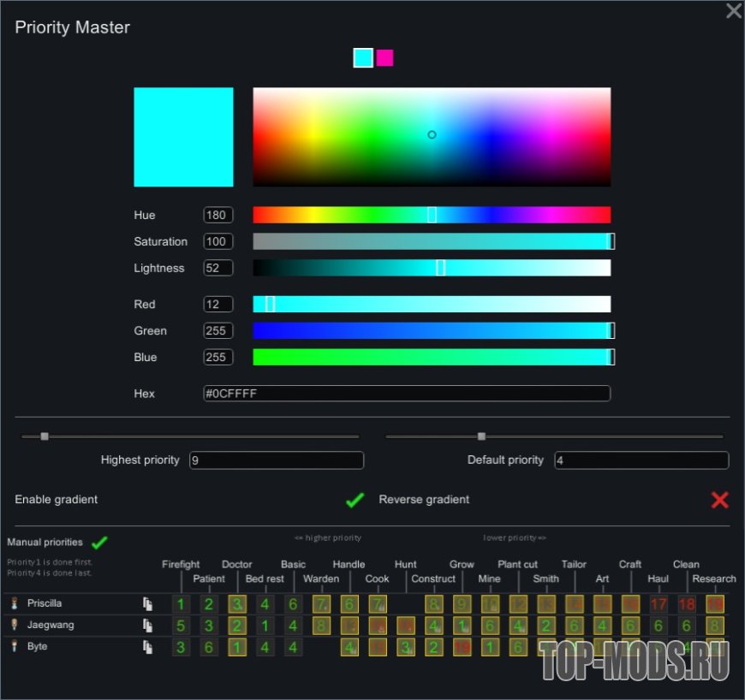745x700 pixels.
Task: Click Jaegwang's colonist portrait icon
Action: pyautogui.click(x=14, y=625)
